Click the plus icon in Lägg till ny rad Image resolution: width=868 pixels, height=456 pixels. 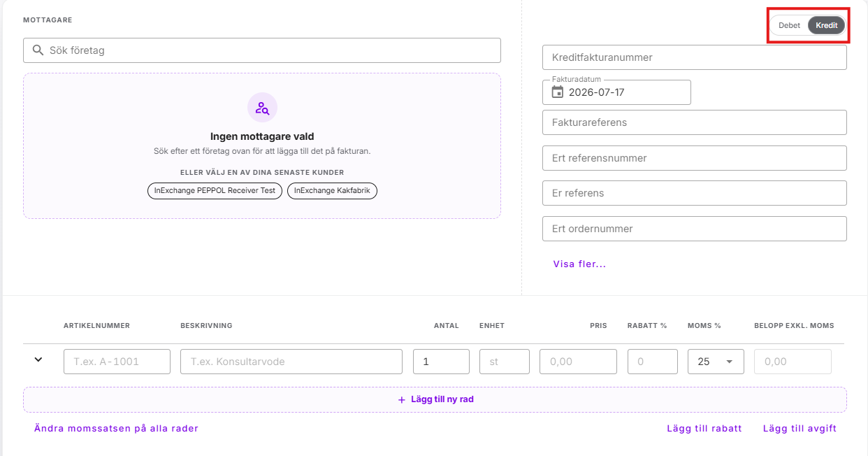point(401,400)
